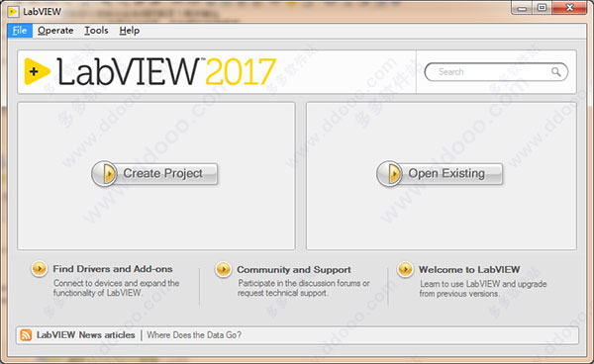Open the 'Where Does the Data Go?' article
Screen dimensions: 594x364
194,335
